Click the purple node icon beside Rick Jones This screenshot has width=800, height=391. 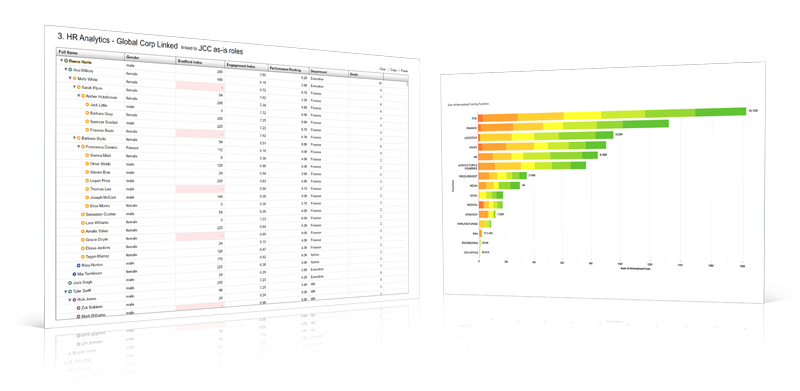(x=74, y=299)
